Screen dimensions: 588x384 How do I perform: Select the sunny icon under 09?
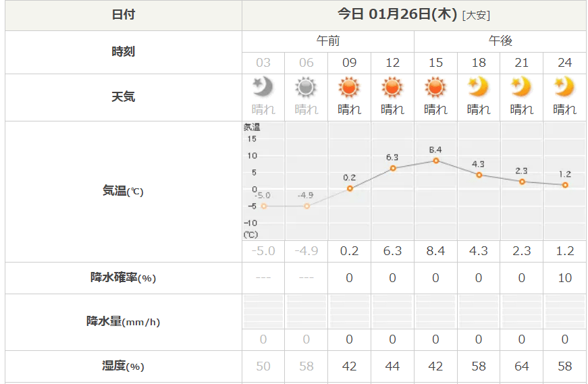point(349,88)
